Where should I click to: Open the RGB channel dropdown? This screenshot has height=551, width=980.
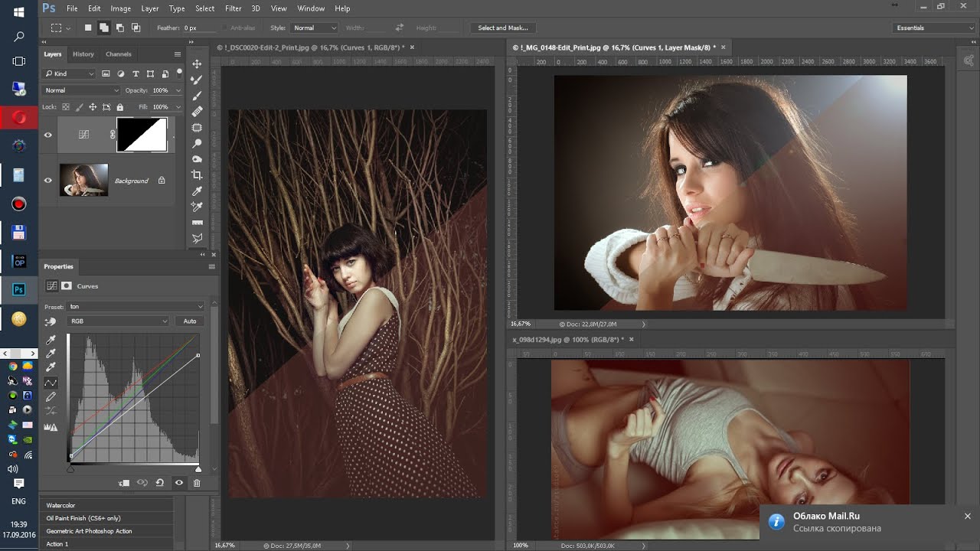pyautogui.click(x=119, y=321)
